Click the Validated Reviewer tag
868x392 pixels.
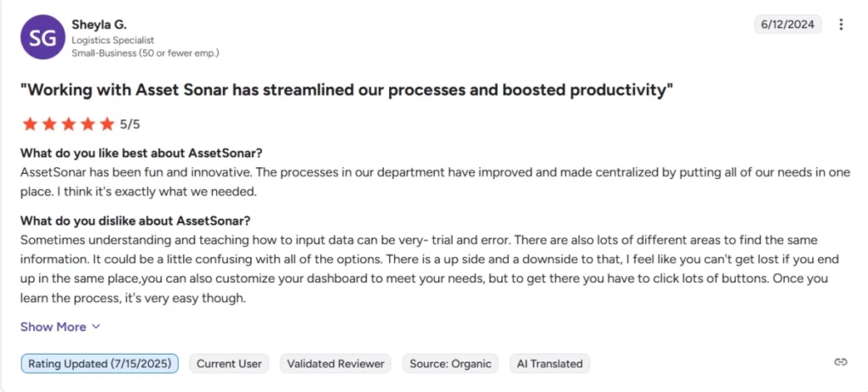click(336, 364)
